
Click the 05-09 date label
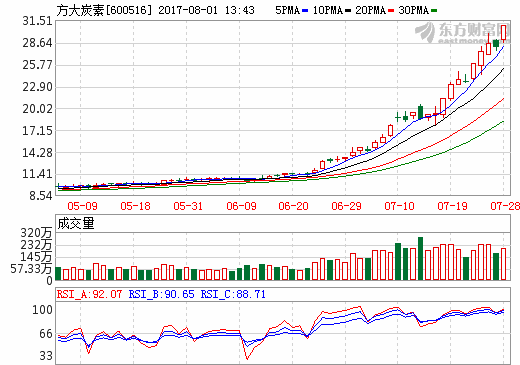[x=82, y=206]
